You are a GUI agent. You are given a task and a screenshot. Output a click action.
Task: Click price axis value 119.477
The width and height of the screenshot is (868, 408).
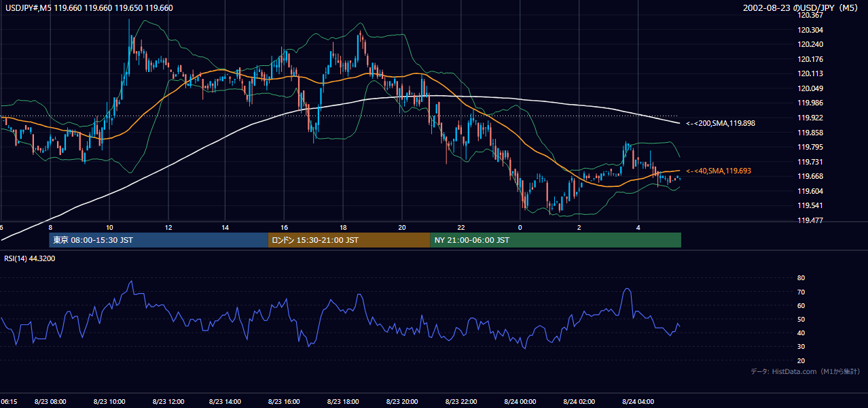812,220
